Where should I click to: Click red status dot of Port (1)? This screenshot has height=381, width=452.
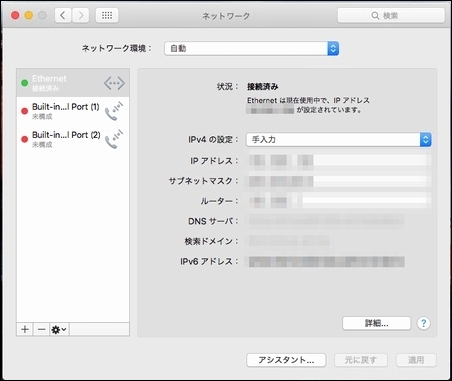(x=25, y=111)
